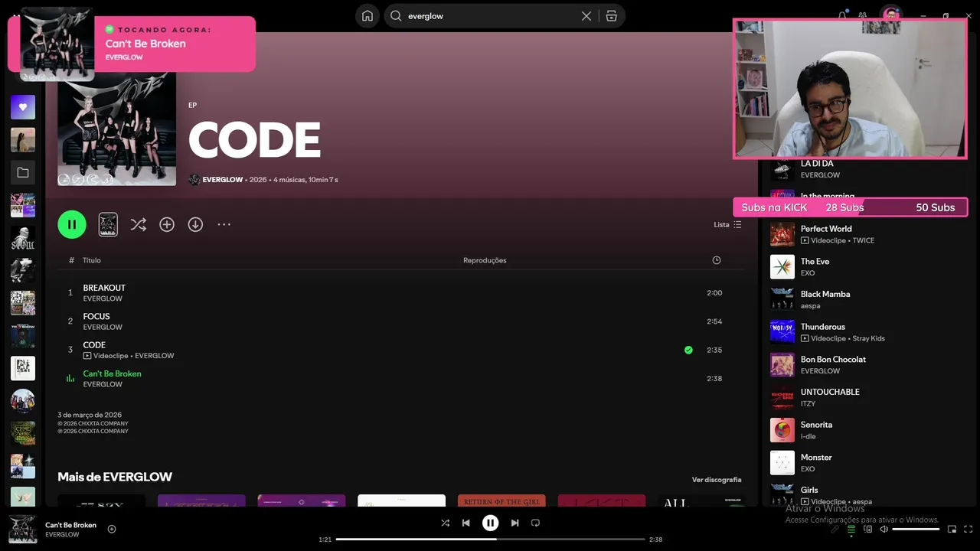Open lyrics microphone icon

point(835,529)
